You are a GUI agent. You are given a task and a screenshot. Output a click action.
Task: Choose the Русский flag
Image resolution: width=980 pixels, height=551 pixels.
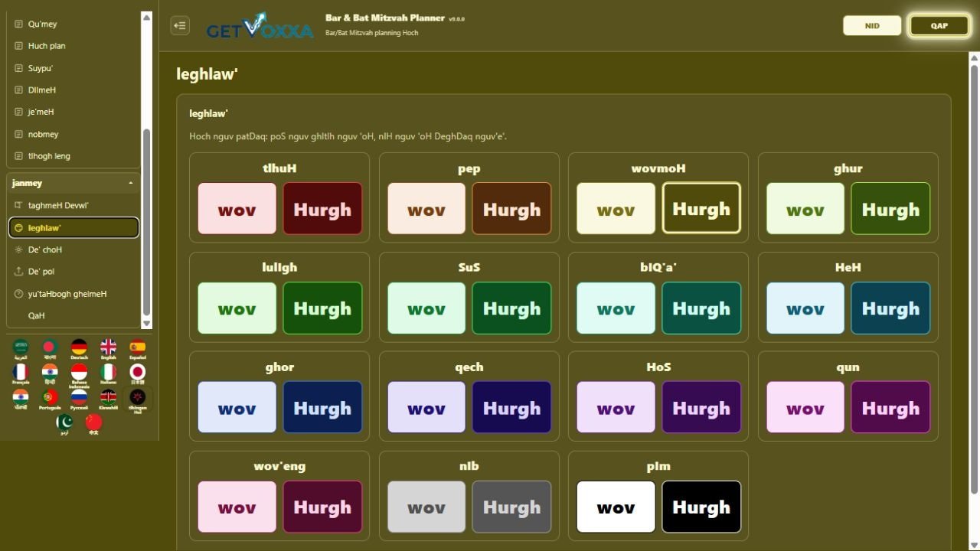coord(79,399)
